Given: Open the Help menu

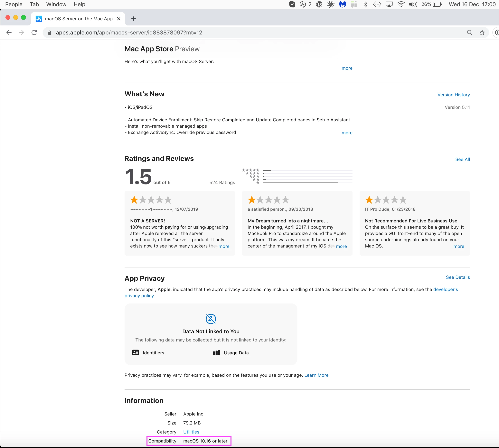Looking at the screenshot, I should click(79, 4).
